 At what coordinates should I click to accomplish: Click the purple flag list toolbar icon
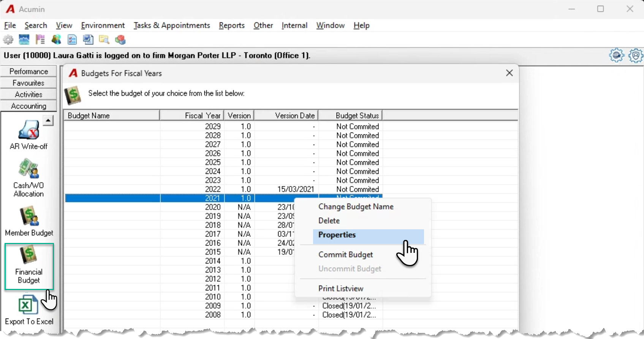coord(40,39)
